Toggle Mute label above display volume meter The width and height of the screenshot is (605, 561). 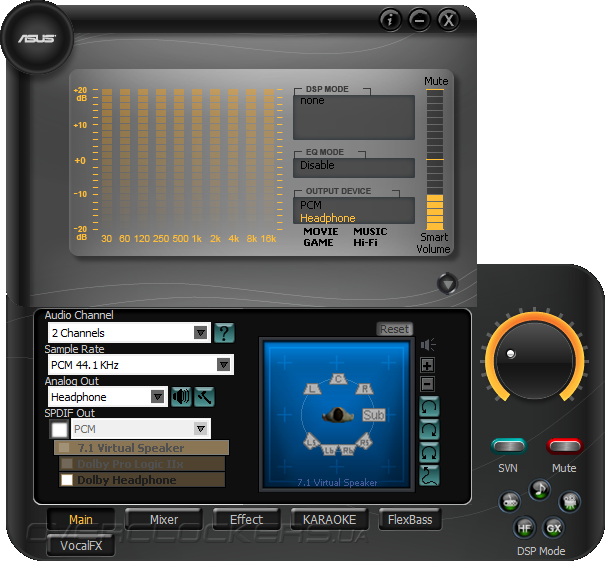point(436,81)
